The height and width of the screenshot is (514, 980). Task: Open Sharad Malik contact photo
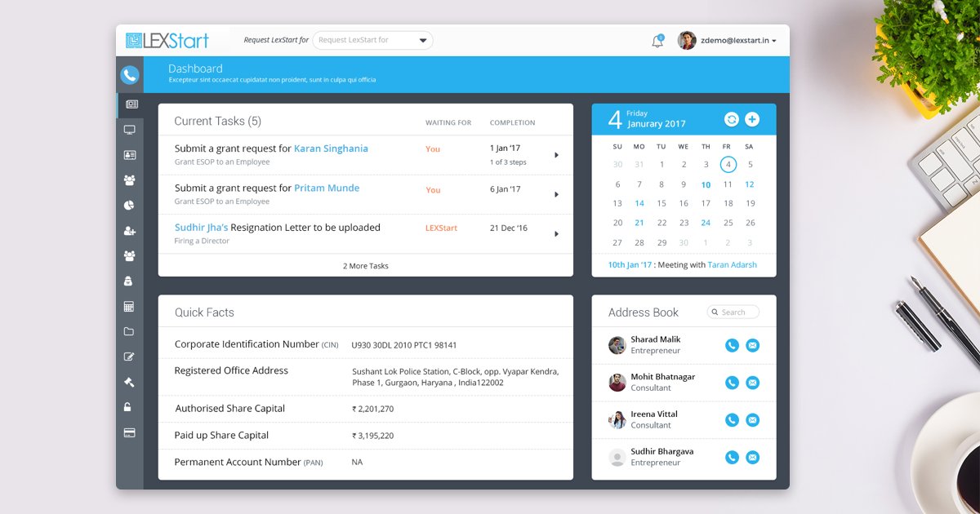(617, 345)
